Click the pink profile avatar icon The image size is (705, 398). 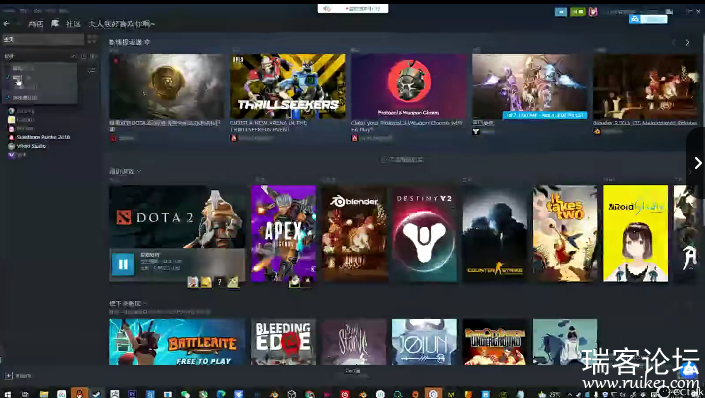pyautogui.click(x=593, y=12)
